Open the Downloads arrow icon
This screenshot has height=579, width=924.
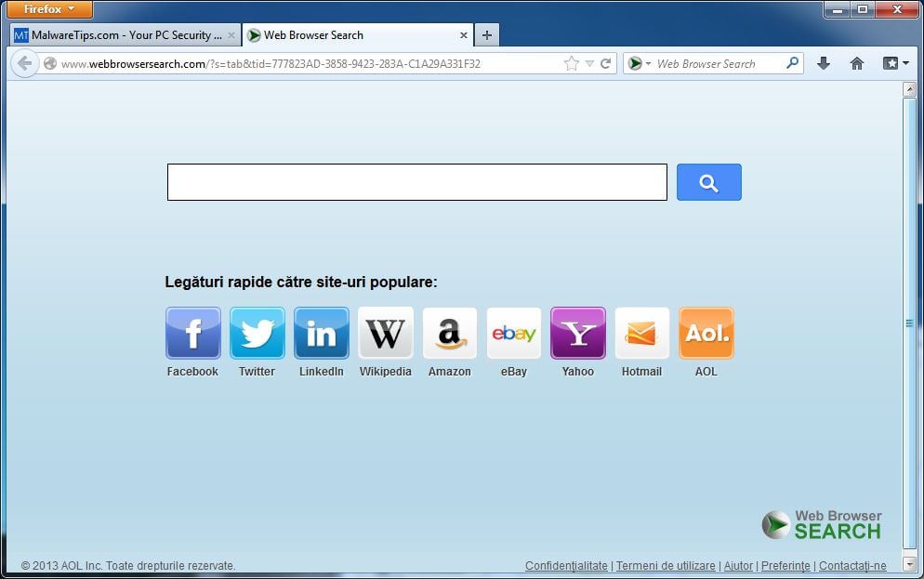coord(824,63)
